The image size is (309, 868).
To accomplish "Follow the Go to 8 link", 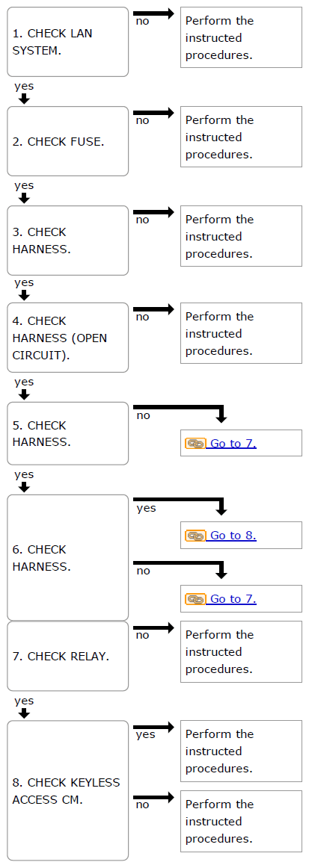I will (x=230, y=536).
